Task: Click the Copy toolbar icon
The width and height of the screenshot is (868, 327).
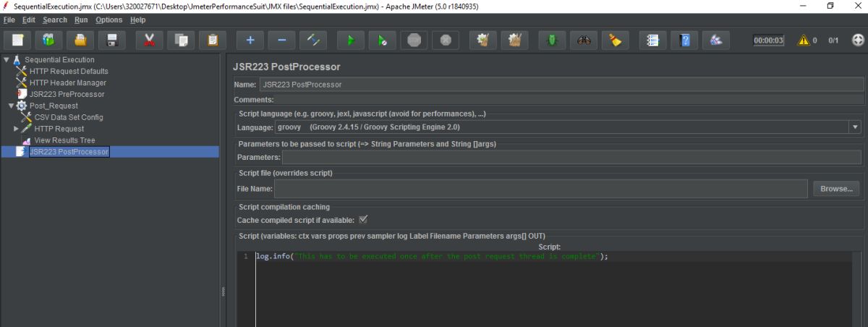Action: tap(181, 41)
